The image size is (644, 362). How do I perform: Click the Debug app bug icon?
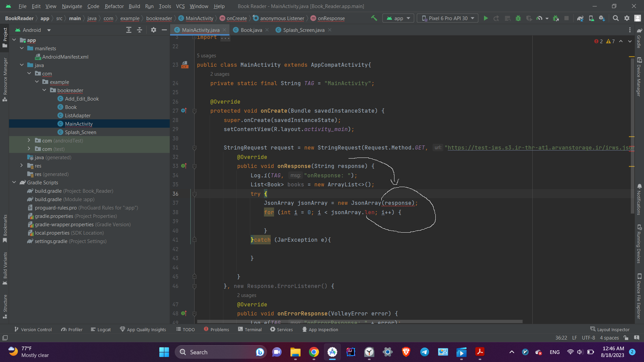tap(518, 18)
